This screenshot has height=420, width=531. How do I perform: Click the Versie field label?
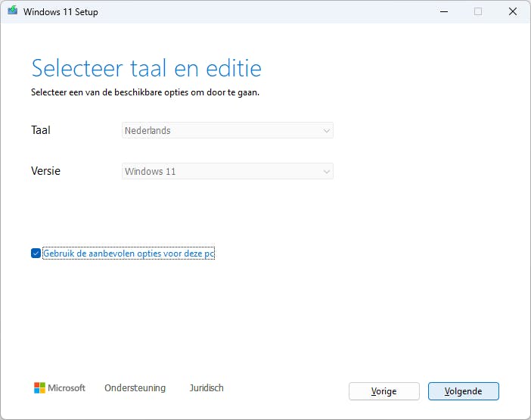45,171
